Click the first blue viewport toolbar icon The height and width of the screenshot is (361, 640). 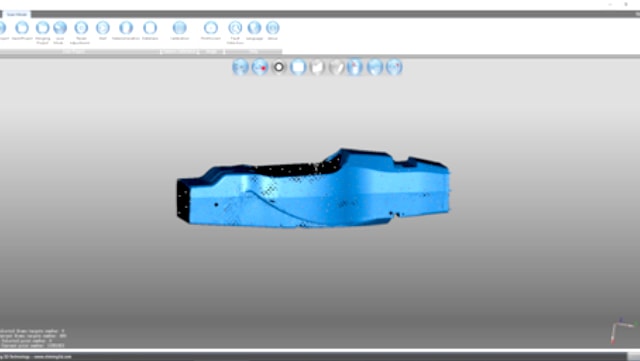[x=240, y=67]
